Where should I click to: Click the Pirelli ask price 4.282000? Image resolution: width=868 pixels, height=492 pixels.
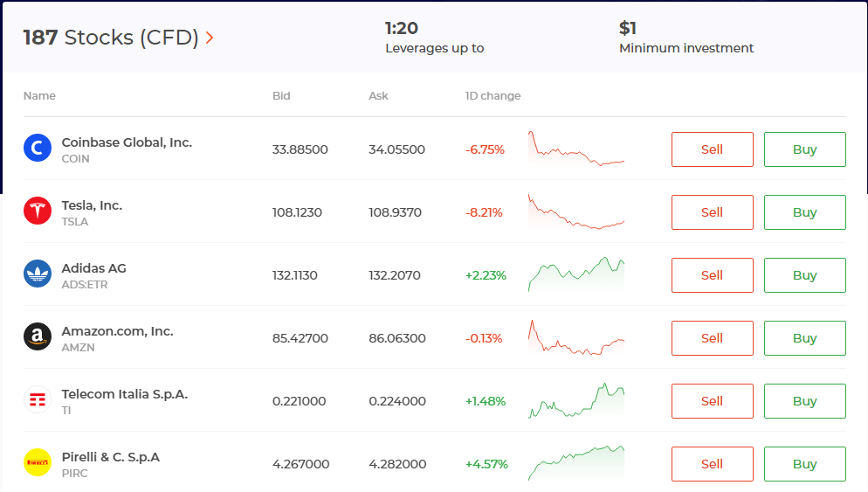tap(397, 464)
